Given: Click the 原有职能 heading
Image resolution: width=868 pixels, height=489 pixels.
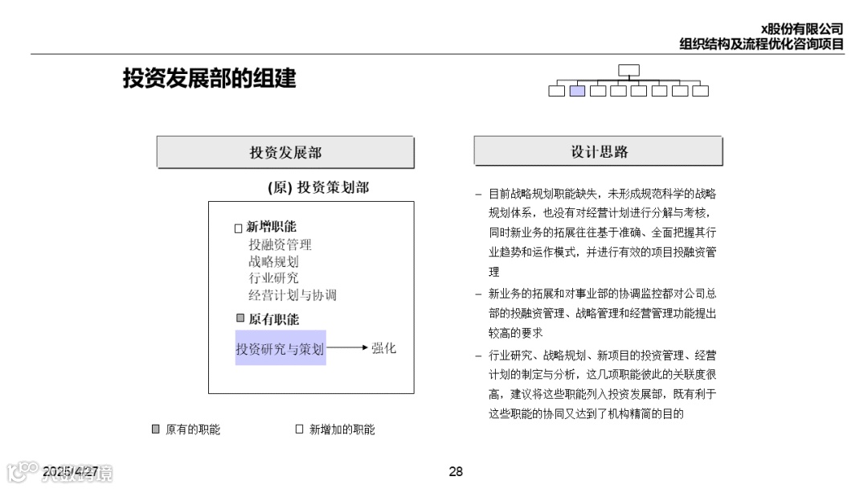Looking at the screenshot, I should tap(273, 319).
